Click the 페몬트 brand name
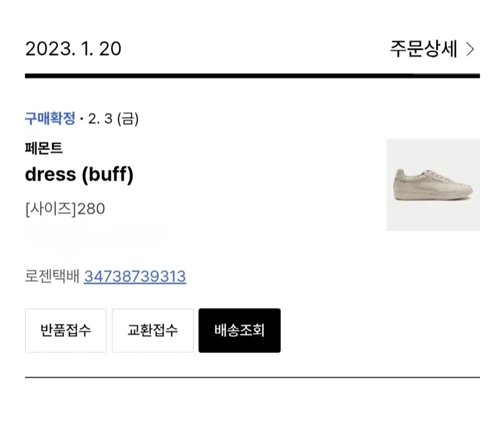This screenshot has width=504, height=442. tap(44, 149)
